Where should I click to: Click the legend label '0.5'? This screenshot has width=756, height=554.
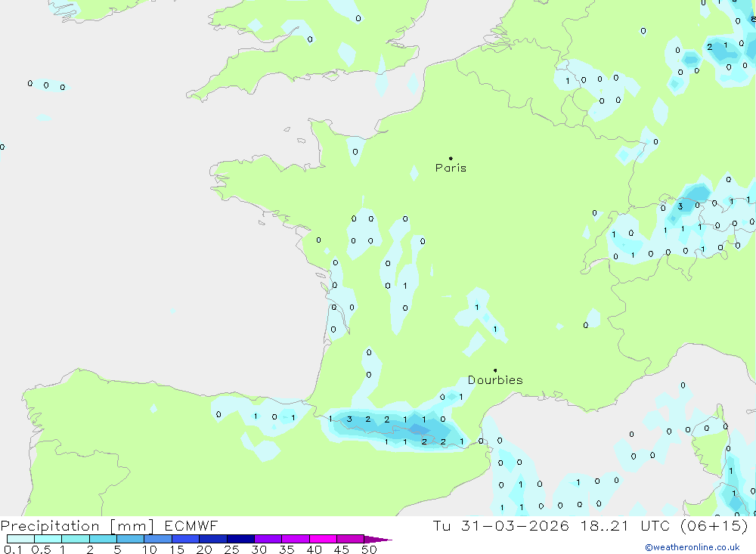41,549
